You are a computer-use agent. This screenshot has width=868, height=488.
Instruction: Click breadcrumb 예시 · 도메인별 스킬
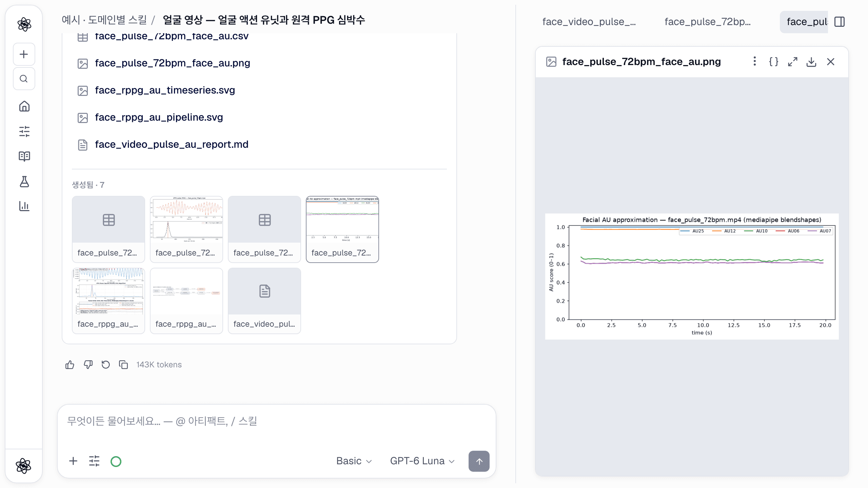[x=104, y=20]
